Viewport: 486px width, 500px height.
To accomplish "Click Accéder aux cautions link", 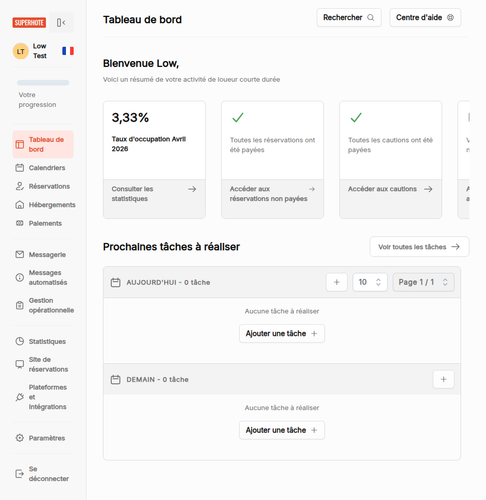I will tap(391, 199).
